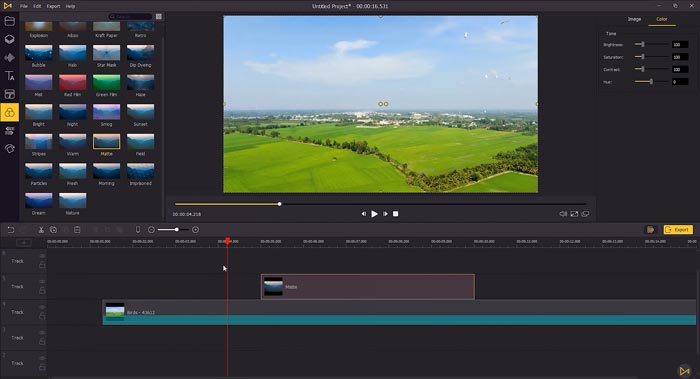Viewport: 700px width, 379px height.
Task: Open the layered-box panel icon in sidebar
Action: pyautogui.click(x=9, y=39)
